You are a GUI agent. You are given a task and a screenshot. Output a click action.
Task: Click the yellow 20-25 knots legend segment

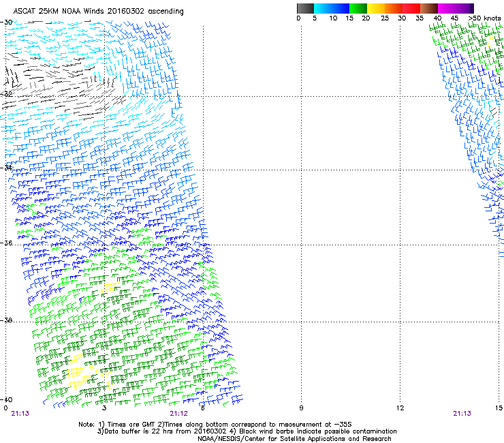click(x=376, y=8)
